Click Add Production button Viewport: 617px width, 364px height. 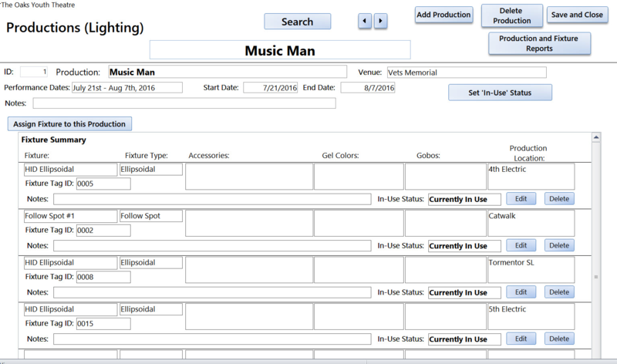pos(444,15)
